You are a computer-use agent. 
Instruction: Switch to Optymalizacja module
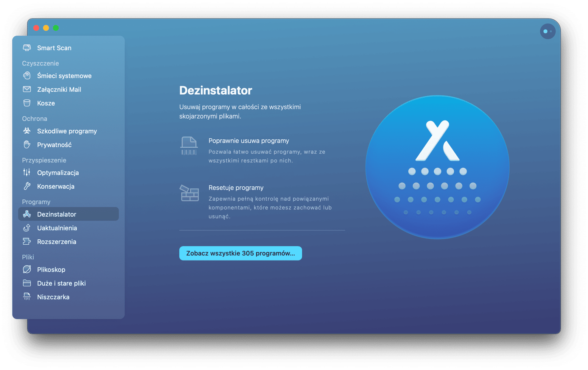68,173
